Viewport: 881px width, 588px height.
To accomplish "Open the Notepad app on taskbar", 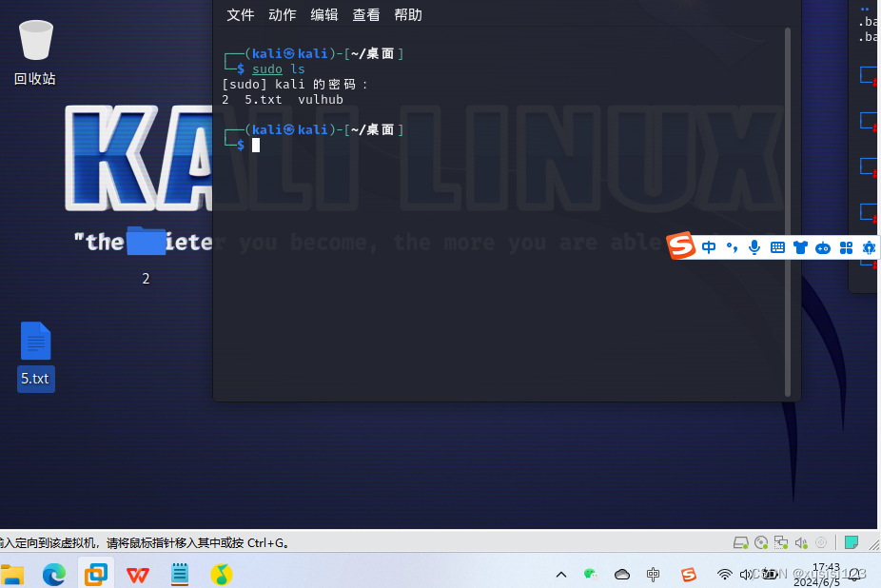I will [x=180, y=575].
